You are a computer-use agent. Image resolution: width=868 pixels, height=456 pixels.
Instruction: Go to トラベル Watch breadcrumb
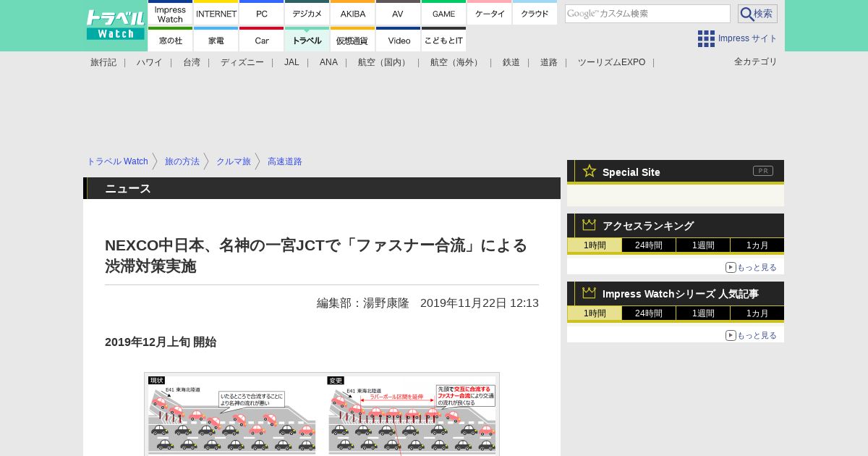(x=117, y=161)
